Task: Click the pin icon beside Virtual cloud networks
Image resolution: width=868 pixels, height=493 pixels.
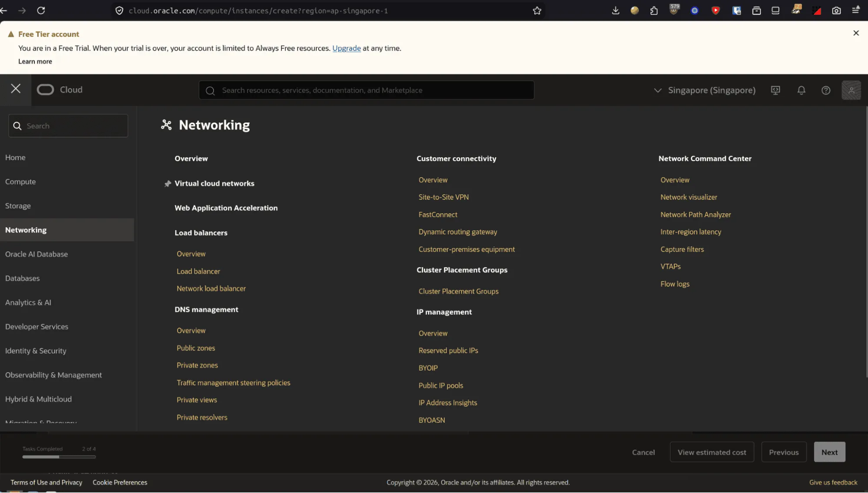Action: point(168,184)
